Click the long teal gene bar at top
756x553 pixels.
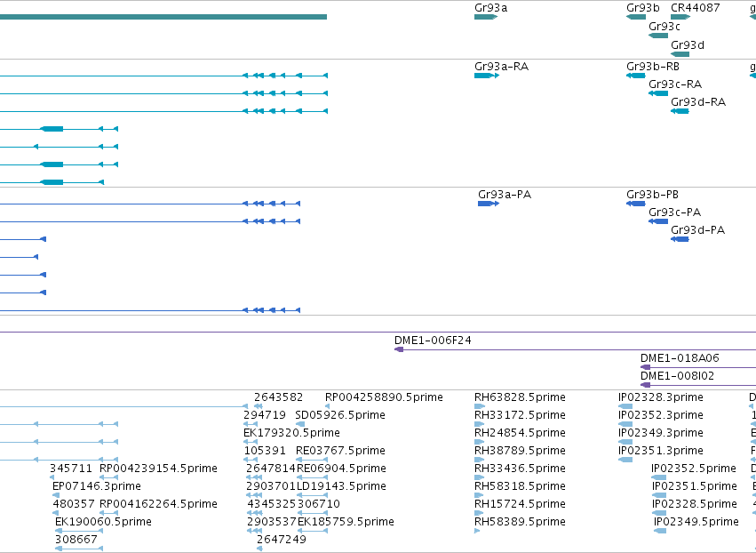(x=163, y=17)
